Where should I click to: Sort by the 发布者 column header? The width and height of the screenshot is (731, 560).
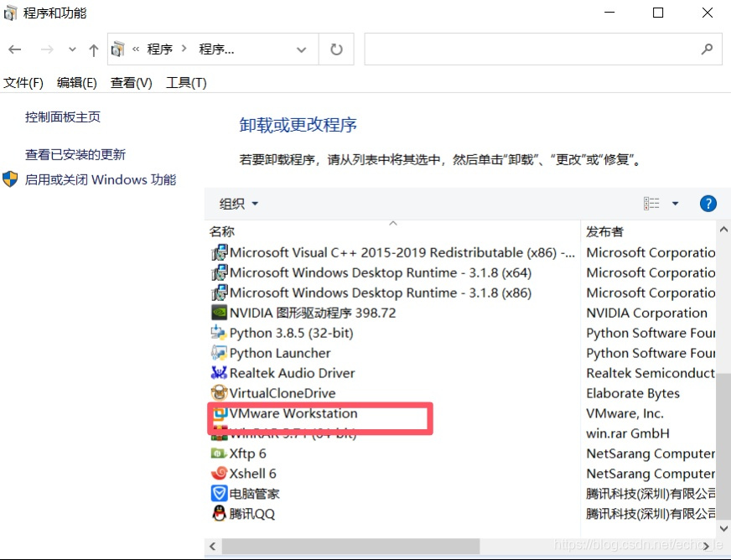tap(604, 231)
